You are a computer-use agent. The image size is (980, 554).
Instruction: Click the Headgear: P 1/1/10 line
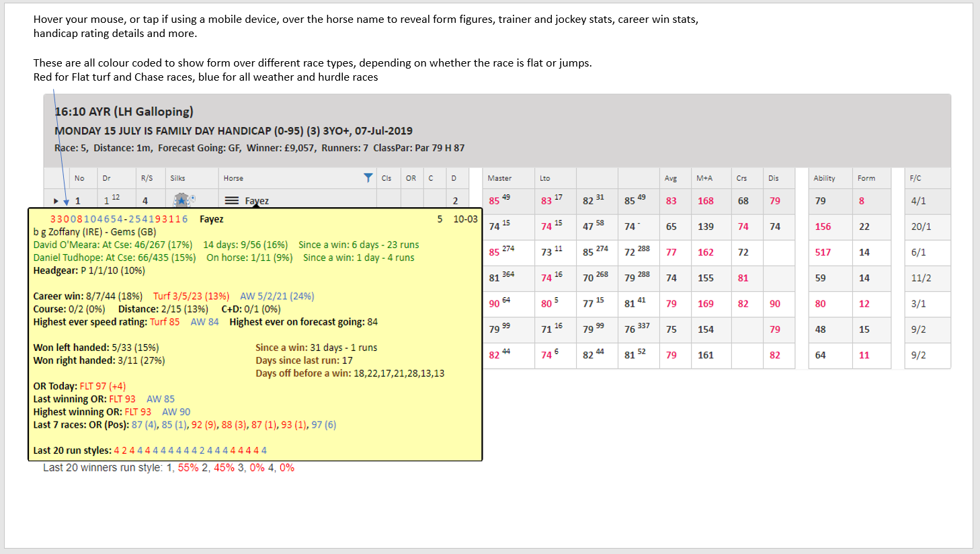[x=89, y=270]
